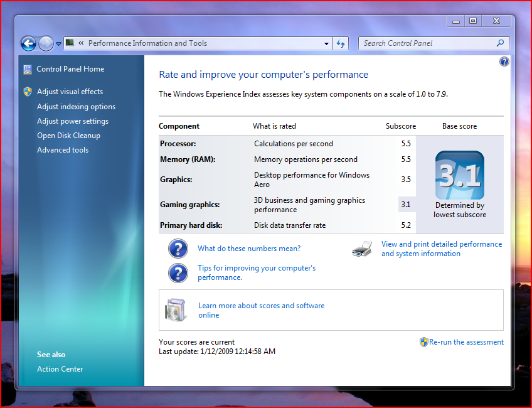Launch Open Disk Cleanup
Image resolution: width=532 pixels, height=408 pixels.
(x=68, y=136)
